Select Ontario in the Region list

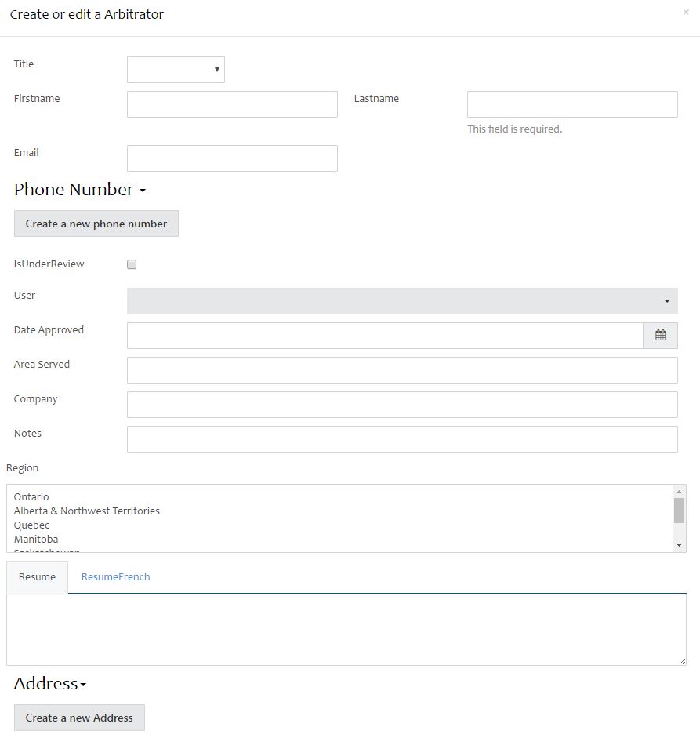pyautogui.click(x=31, y=497)
